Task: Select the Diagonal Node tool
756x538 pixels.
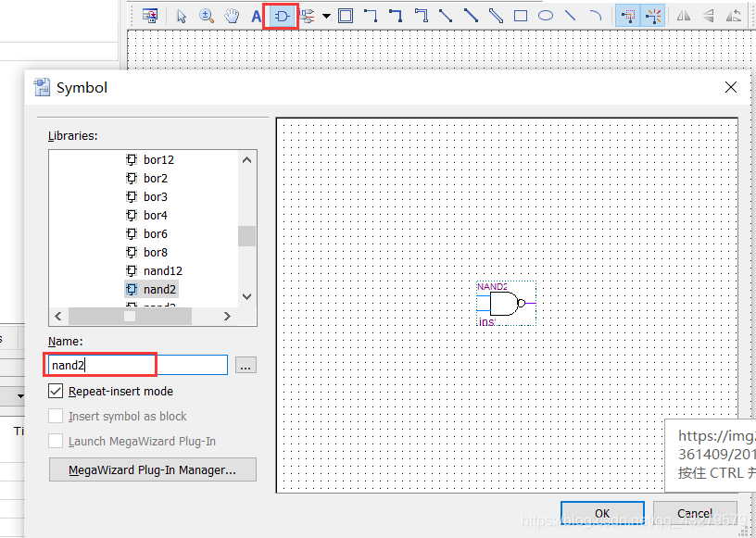Action: pos(446,16)
